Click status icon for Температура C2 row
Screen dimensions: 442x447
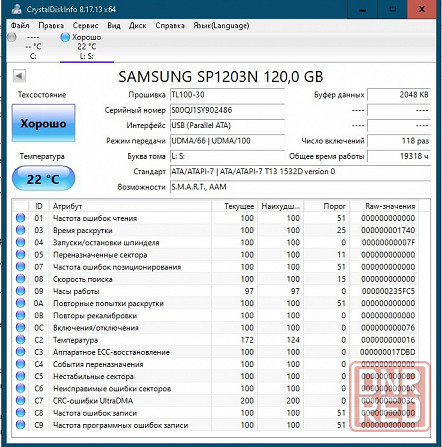coord(21,340)
